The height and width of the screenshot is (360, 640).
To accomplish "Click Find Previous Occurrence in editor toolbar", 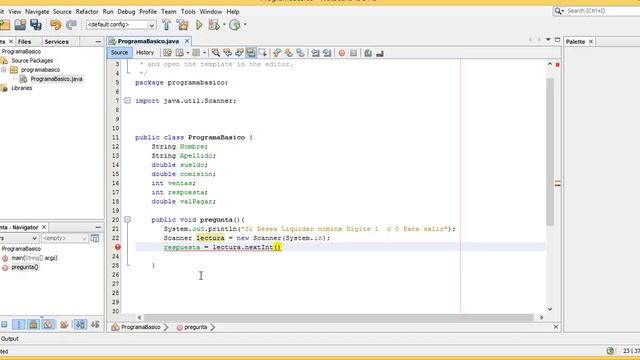I will [227, 53].
